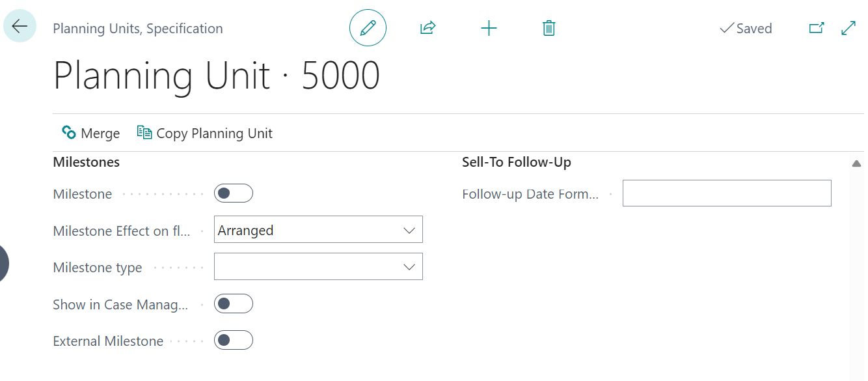
Task: Click the pencil edit icon
Action: pyautogui.click(x=368, y=28)
